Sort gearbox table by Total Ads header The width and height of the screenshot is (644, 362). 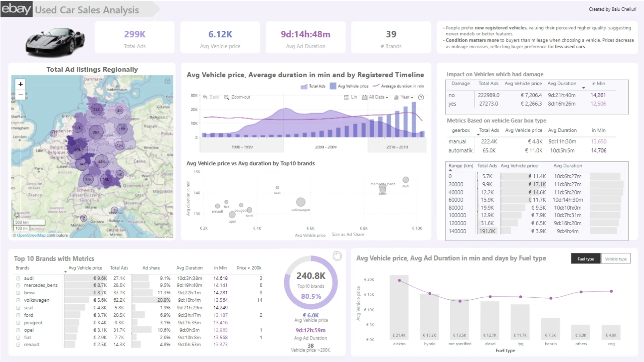(489, 130)
